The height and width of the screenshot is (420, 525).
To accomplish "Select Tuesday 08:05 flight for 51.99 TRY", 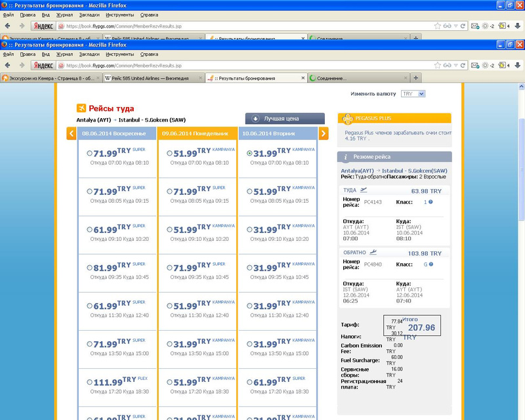I will click(x=250, y=192).
